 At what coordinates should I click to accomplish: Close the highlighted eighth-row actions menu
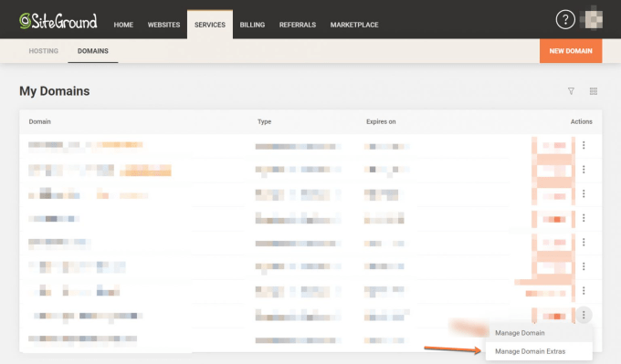point(584,315)
